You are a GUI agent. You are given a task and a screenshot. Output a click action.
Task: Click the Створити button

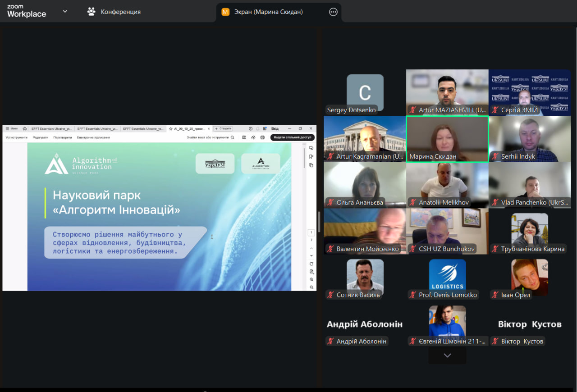pos(223,129)
